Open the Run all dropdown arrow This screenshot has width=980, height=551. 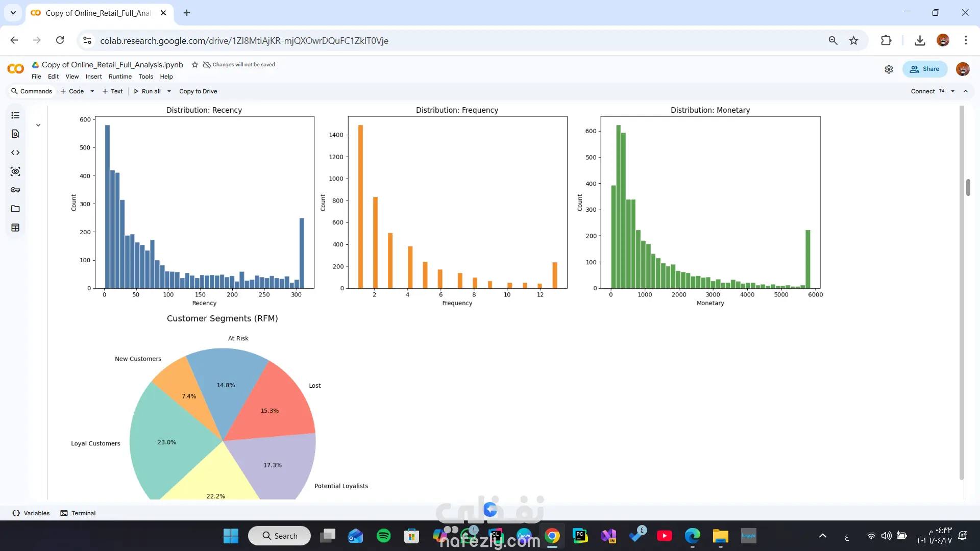point(169,91)
